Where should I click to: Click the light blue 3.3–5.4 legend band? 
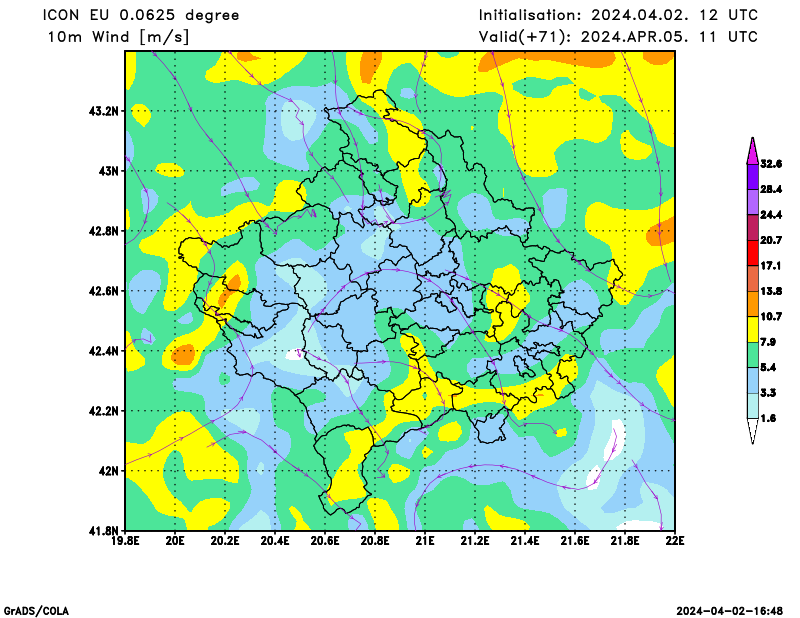tap(753, 381)
